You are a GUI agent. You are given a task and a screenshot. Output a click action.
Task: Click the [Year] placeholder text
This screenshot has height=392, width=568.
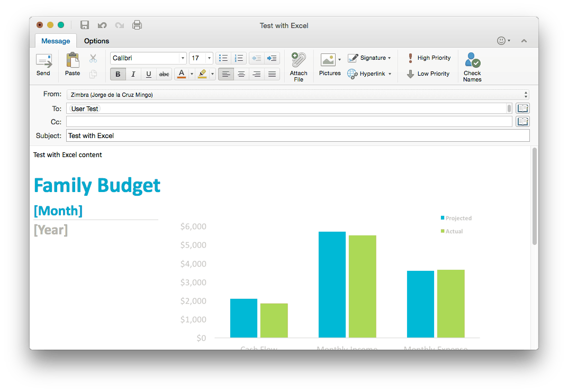pyautogui.click(x=51, y=230)
